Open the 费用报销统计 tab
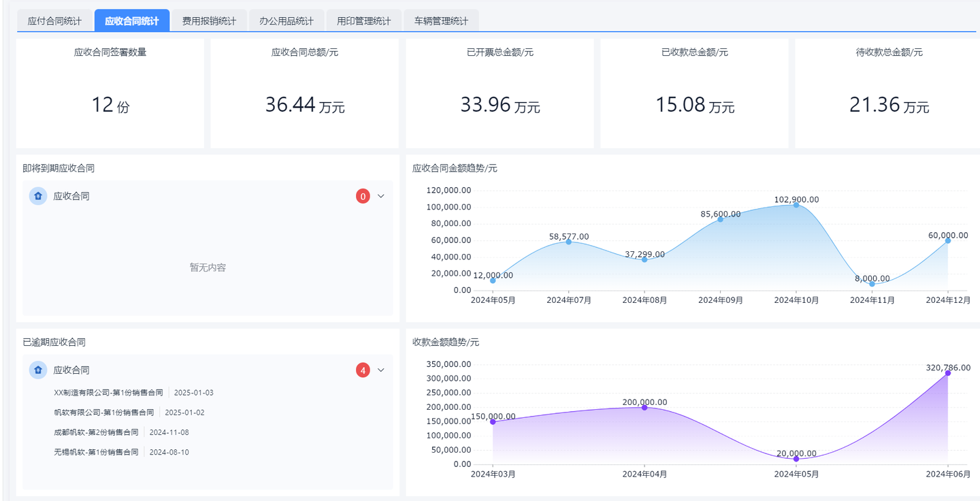The height and width of the screenshot is (501, 980). pos(208,20)
